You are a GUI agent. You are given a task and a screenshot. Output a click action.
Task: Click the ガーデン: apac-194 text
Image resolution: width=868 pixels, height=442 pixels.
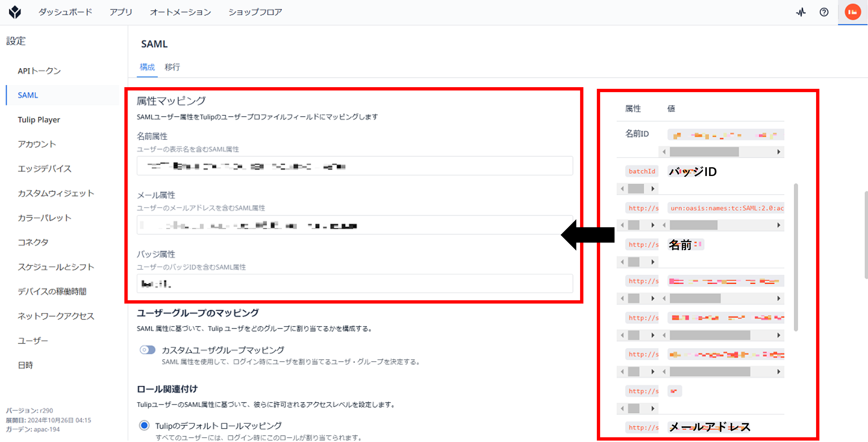pos(33,429)
